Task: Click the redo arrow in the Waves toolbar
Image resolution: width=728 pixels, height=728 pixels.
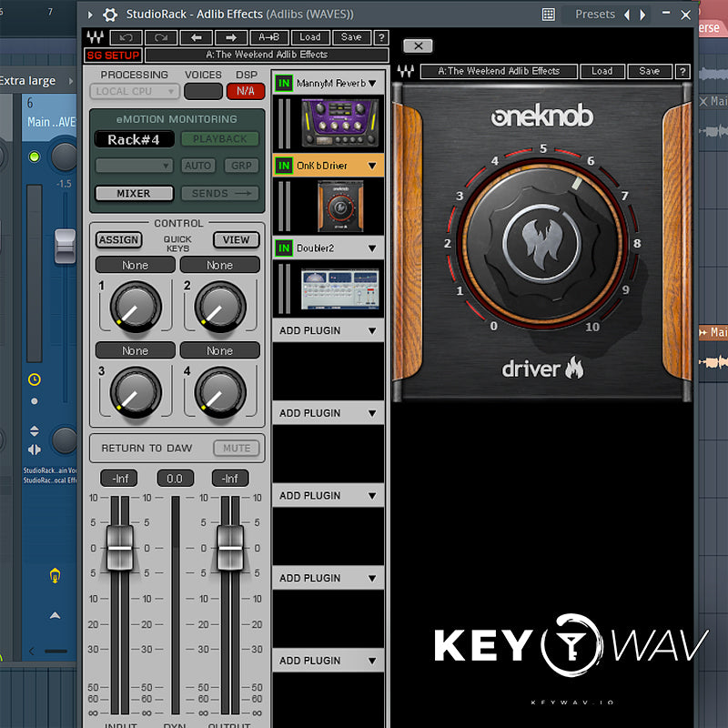Action: (161, 37)
